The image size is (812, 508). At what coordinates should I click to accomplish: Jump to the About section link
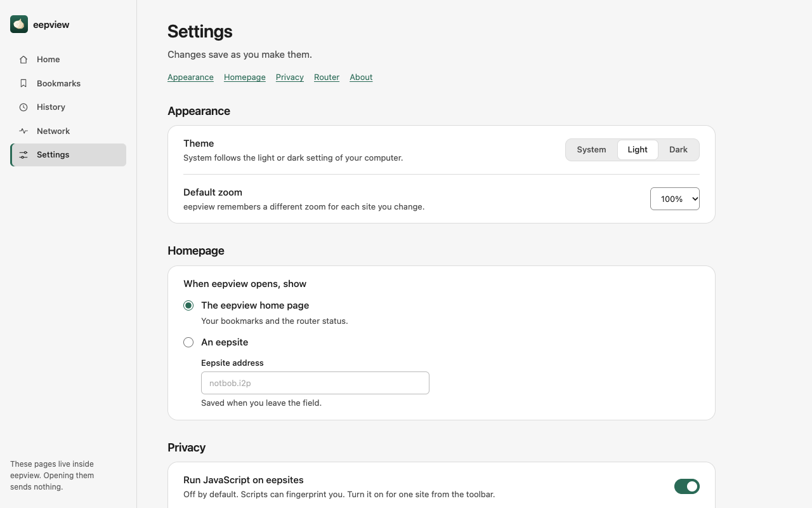(361, 77)
